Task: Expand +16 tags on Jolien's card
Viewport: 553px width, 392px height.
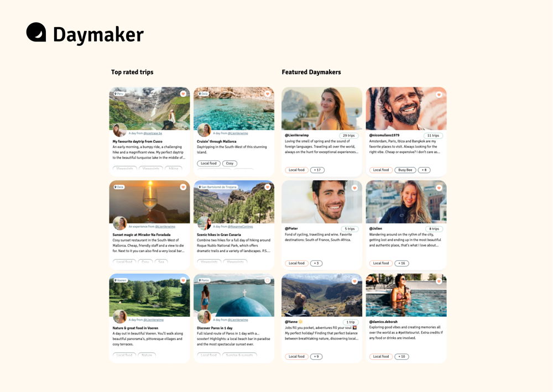Action: [x=401, y=263]
